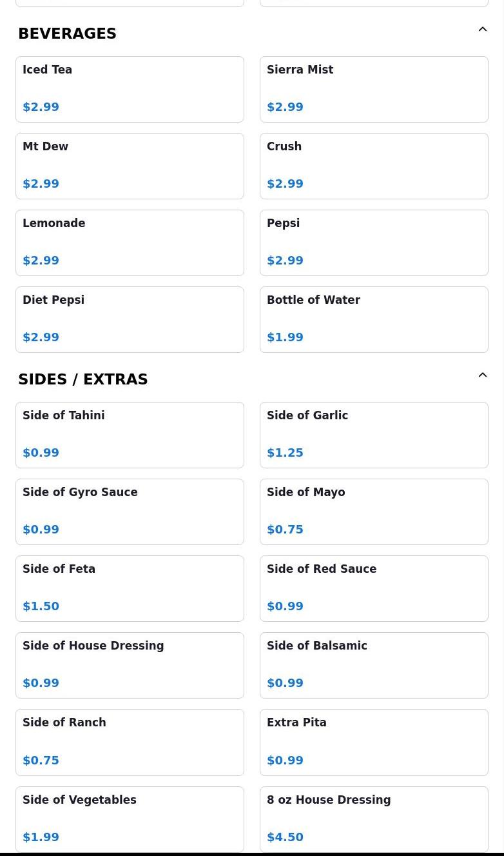
Task: Open the Lemonade item
Action: tap(130, 243)
